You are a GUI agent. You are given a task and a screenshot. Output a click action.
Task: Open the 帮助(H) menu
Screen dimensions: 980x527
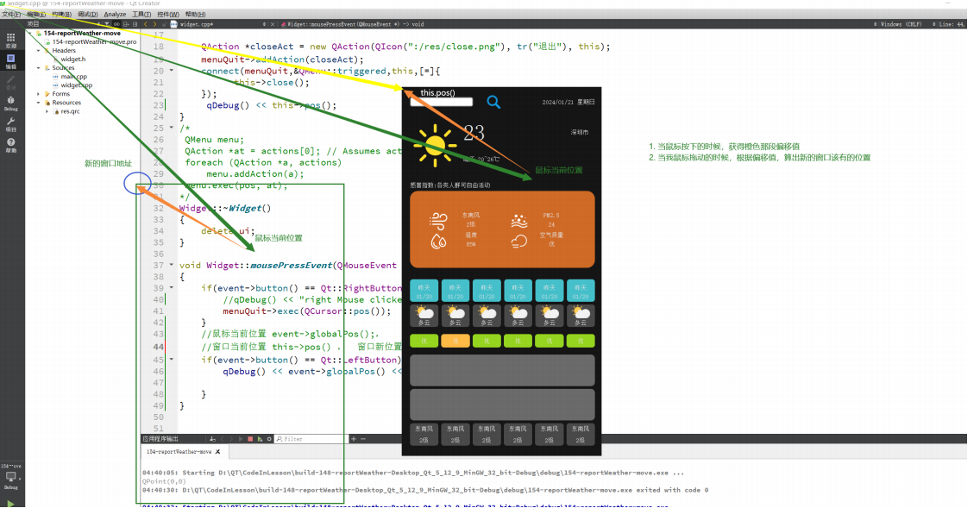pos(195,14)
